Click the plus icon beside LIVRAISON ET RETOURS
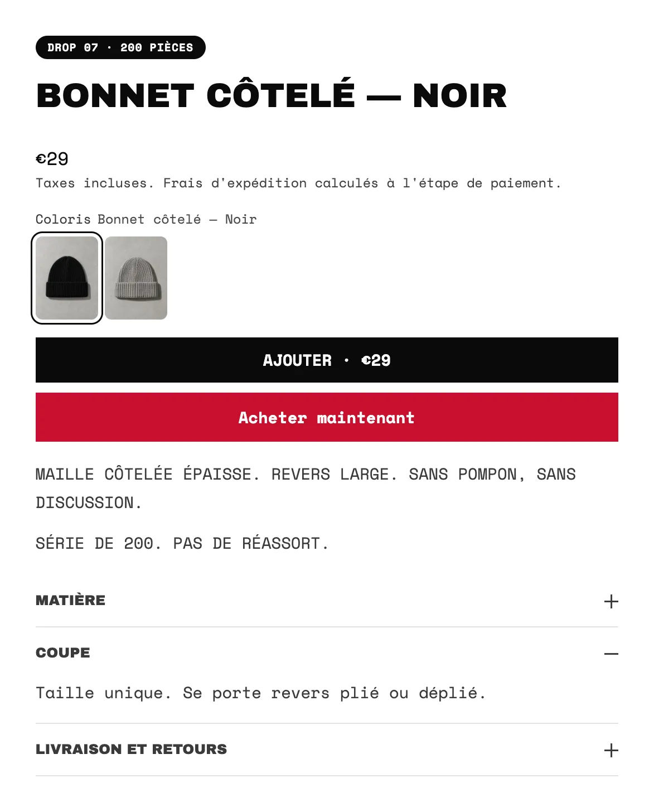654x812 pixels. (611, 750)
